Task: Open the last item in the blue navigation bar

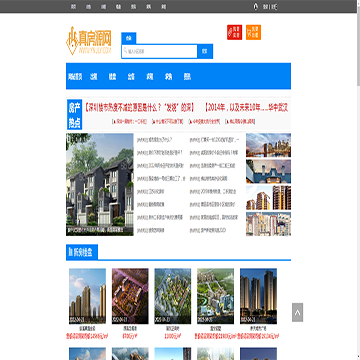Action: coord(187,77)
